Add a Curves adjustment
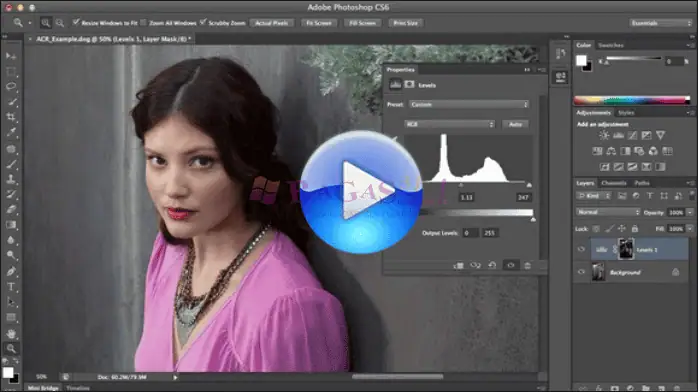 point(632,135)
